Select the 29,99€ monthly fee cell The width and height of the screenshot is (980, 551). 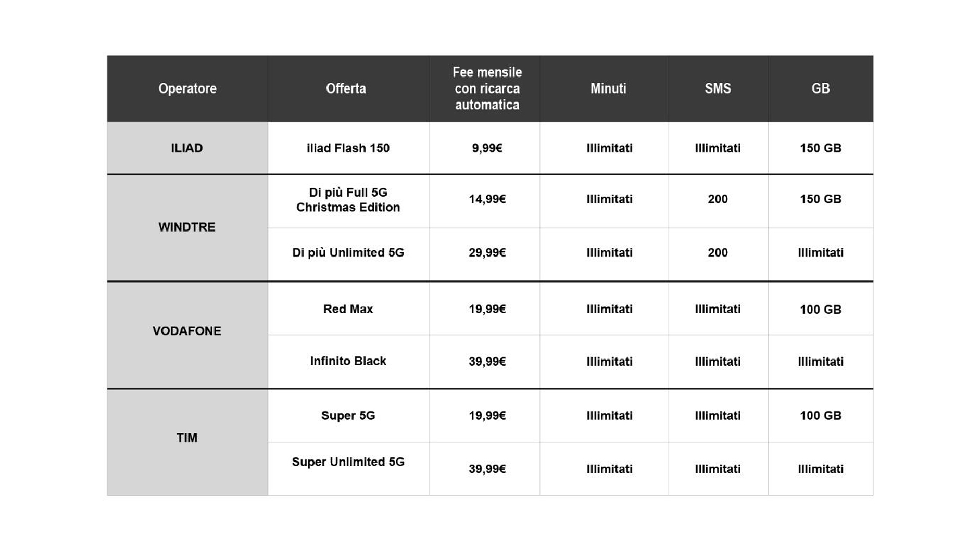(487, 253)
